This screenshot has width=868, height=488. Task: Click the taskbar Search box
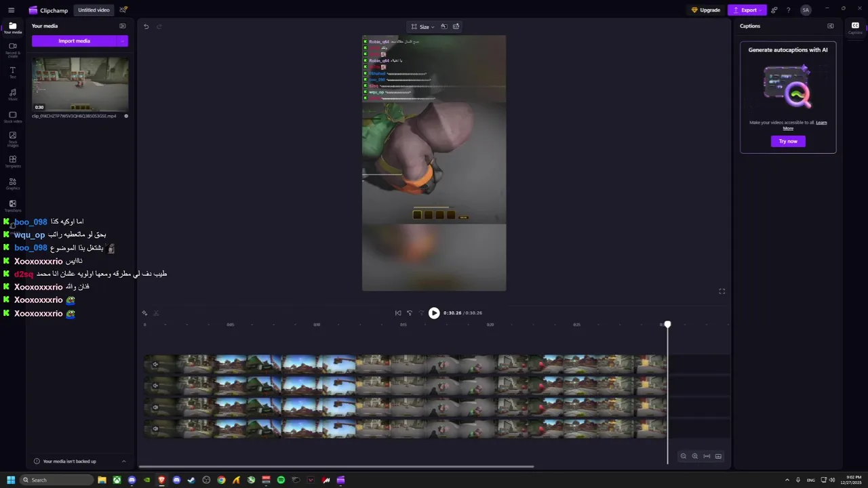(x=56, y=480)
